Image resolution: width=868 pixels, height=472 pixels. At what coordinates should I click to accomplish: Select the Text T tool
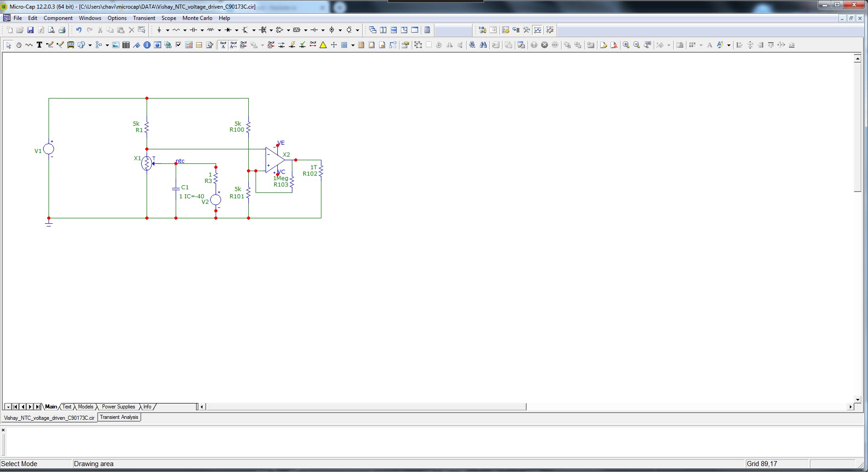tap(39, 45)
